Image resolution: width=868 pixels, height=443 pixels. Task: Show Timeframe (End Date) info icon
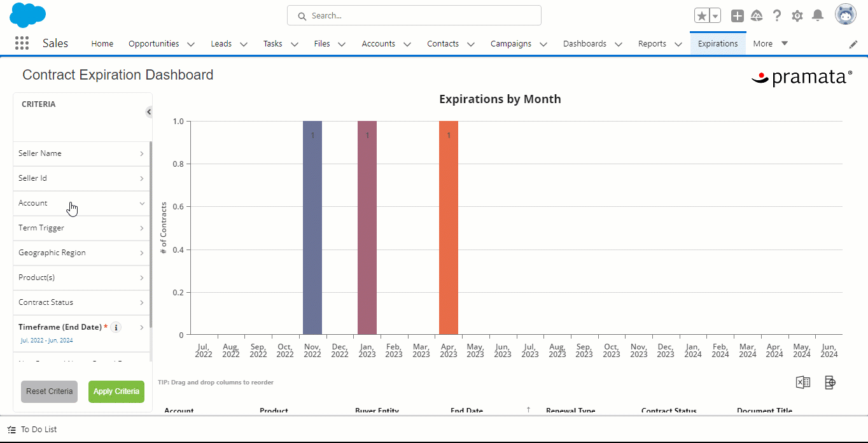coord(116,327)
